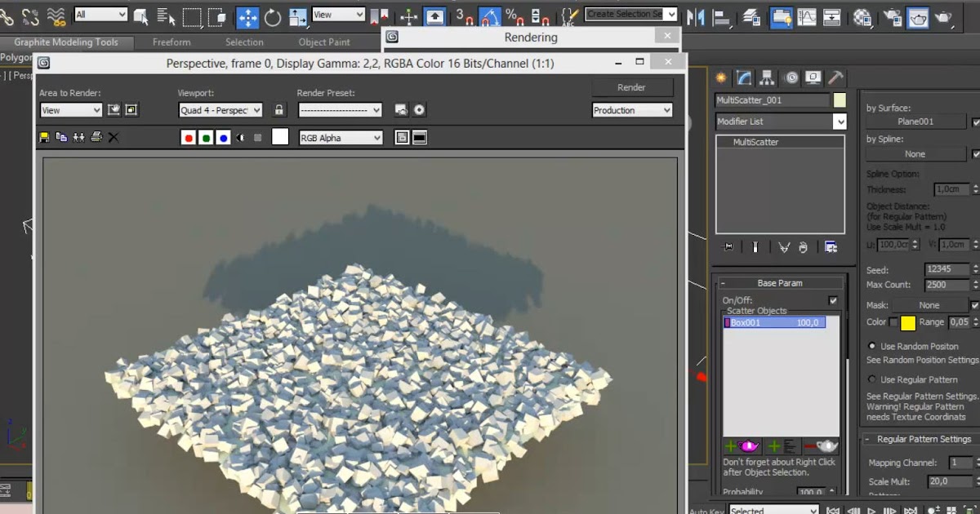
Task: Select the Select and Move tool
Action: click(247, 16)
